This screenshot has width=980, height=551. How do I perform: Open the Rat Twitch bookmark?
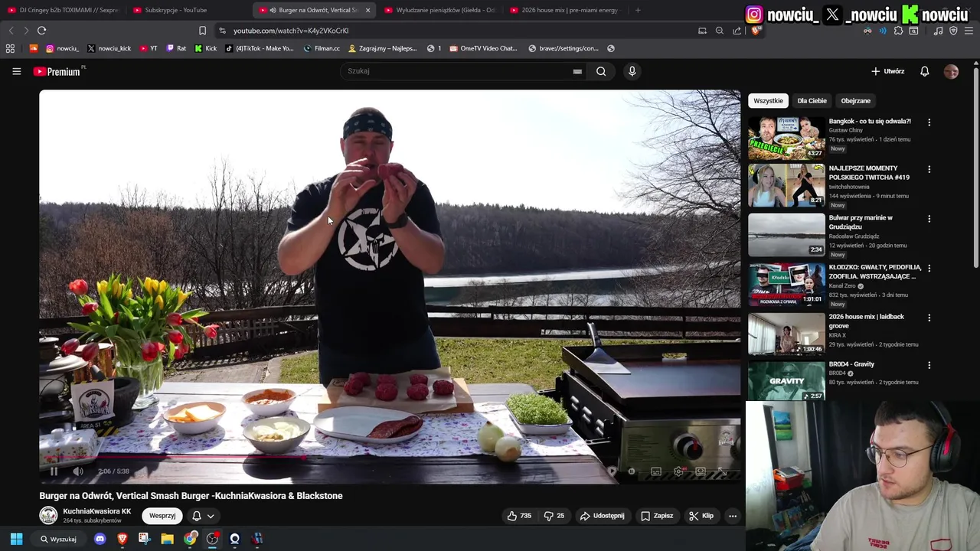pos(176,48)
